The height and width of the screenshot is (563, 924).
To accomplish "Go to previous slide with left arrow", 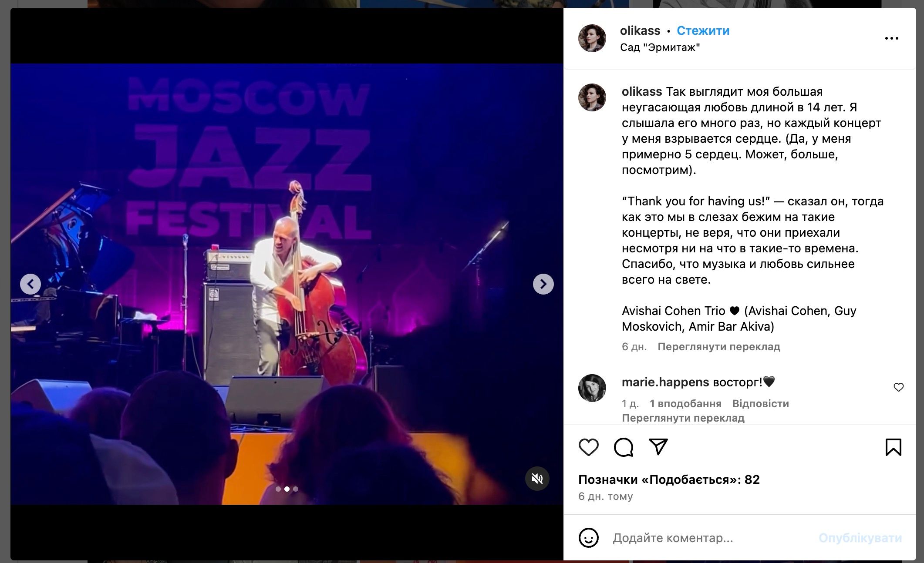I will coord(30,284).
